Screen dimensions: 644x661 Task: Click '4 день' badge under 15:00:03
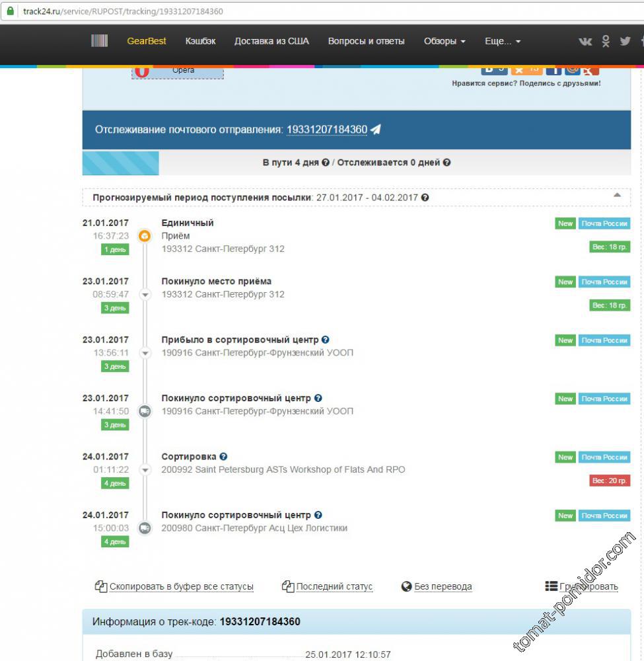pos(115,542)
